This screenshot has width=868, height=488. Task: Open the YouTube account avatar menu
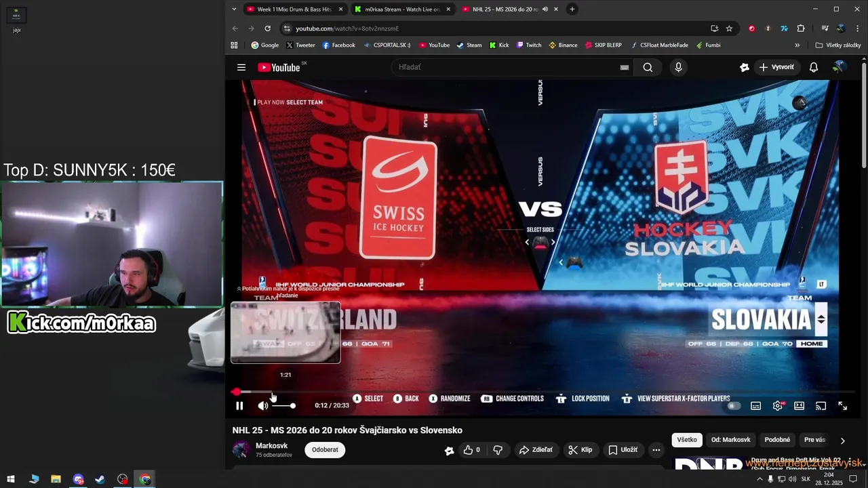[840, 67]
